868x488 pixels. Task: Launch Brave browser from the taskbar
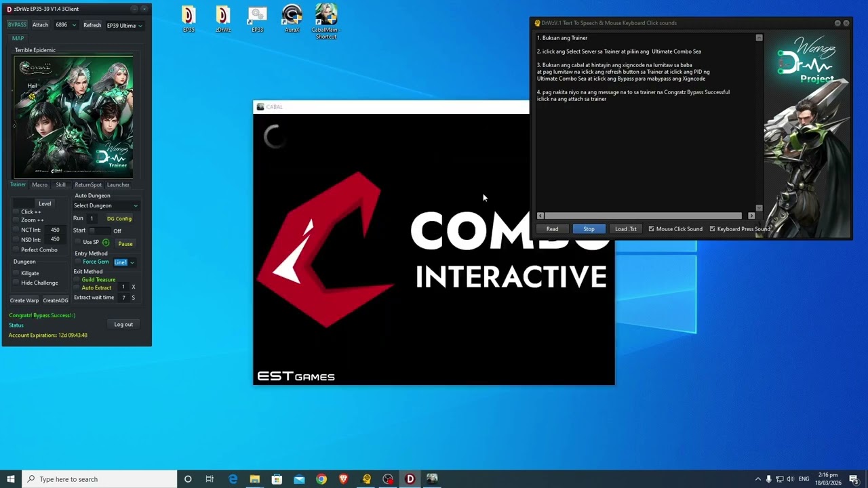click(344, 479)
